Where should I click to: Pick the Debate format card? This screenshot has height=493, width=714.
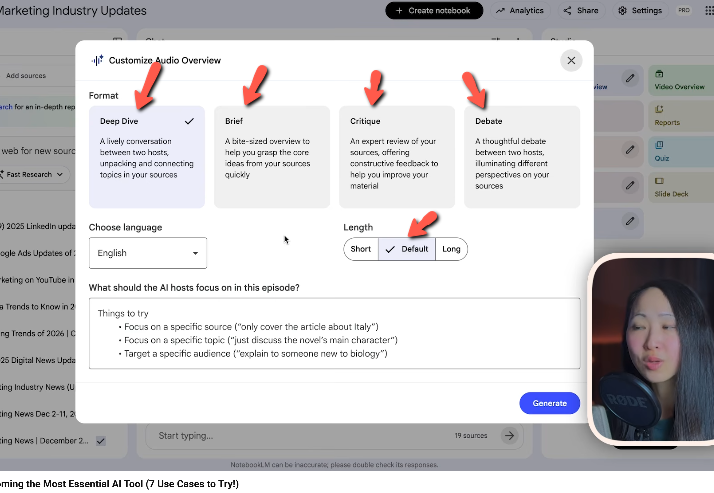[522, 157]
